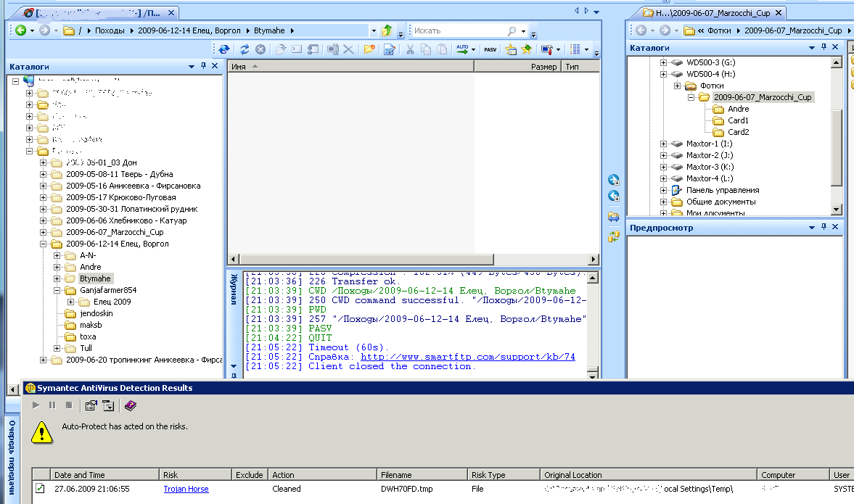Collapse the 2009-06-12-14 Елец, Воргол folder
Image resolution: width=854 pixels, height=504 pixels.
point(44,244)
